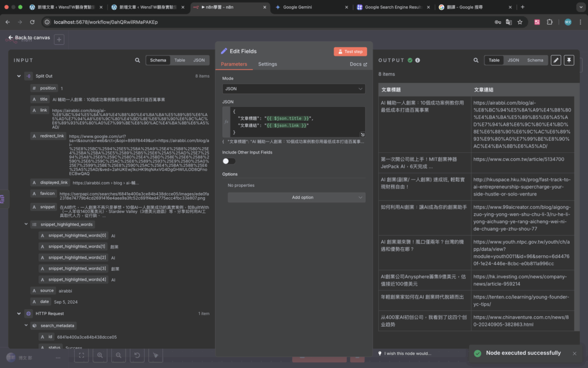Expand the JSON editor to full size
This screenshot has width=588, height=368.
[362, 135]
